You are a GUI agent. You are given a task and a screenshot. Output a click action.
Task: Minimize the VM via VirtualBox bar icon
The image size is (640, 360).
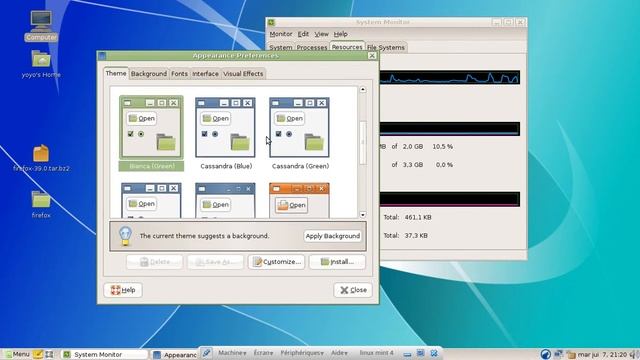pos(407,353)
